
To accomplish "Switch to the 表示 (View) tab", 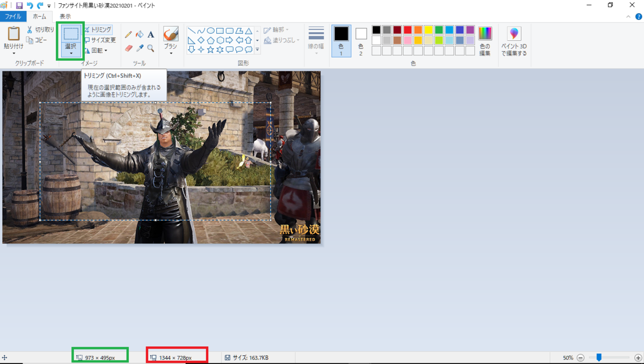I will [65, 17].
